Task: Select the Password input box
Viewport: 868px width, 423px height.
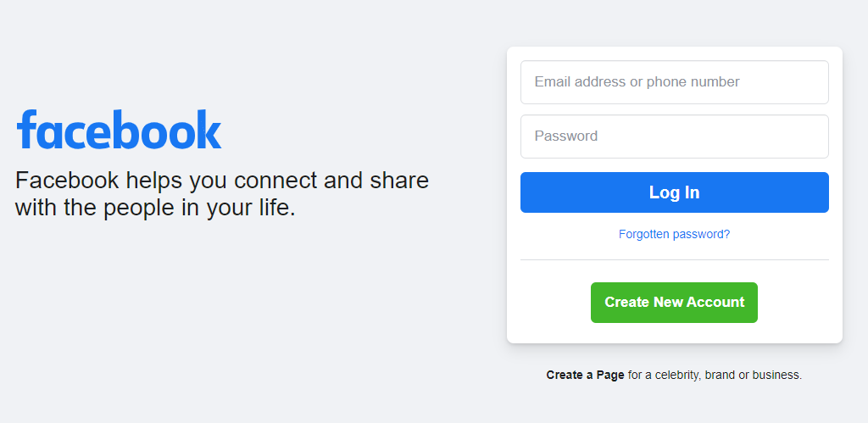Action: (674, 136)
